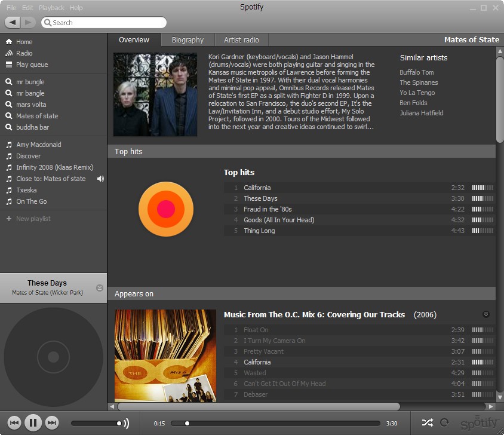
Task: Adjust the volume slider
Action: (x=96, y=423)
